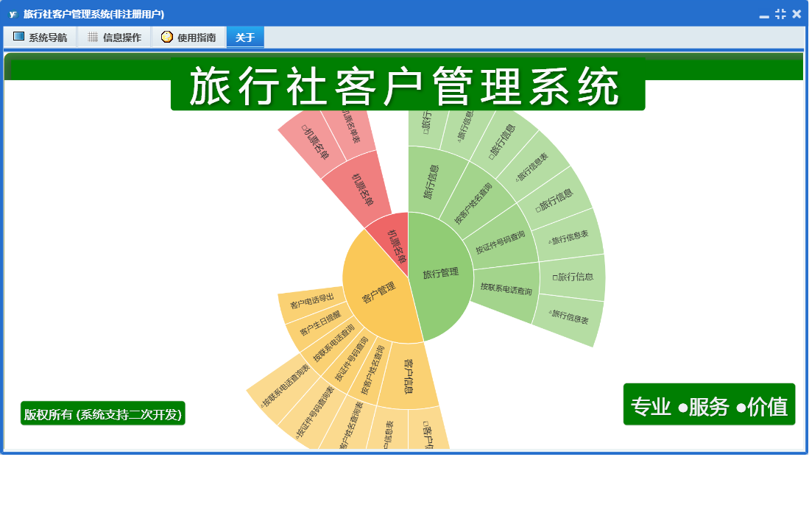Open the 系统导航 tab
The image size is (809, 532).
coord(40,37)
